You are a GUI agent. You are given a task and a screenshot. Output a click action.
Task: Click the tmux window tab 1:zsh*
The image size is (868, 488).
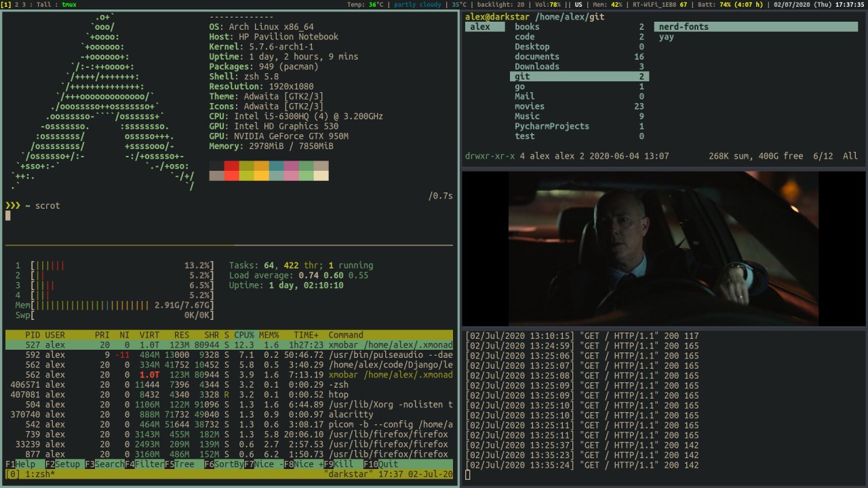click(40, 474)
